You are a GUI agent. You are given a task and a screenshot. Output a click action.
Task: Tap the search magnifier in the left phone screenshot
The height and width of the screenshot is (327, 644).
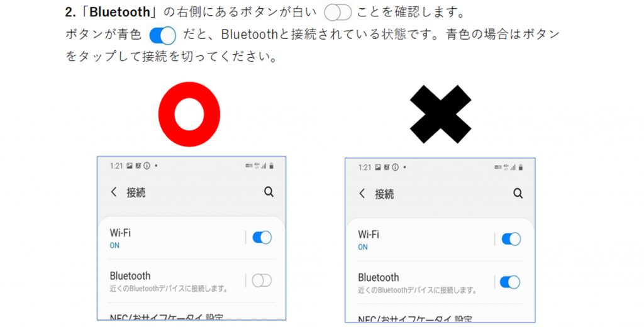[269, 191]
